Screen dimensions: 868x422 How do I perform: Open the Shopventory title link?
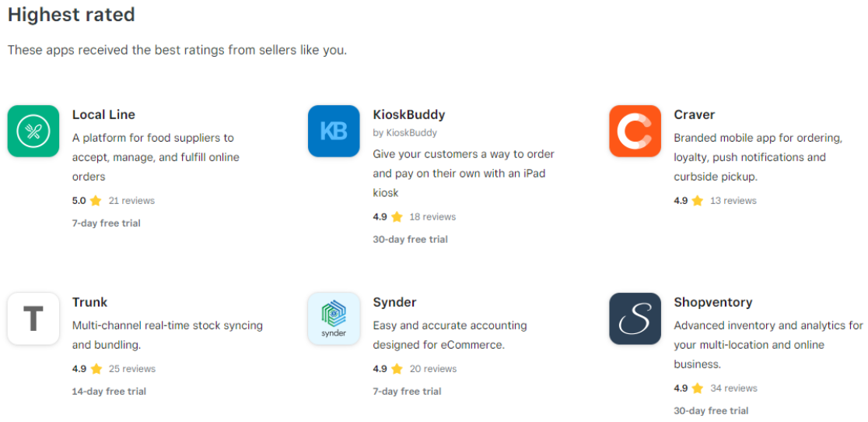[713, 302]
